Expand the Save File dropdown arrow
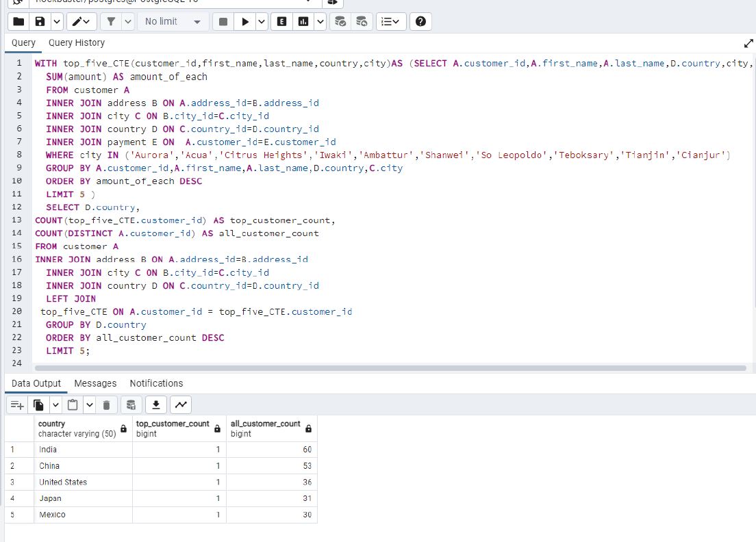This screenshot has height=542, width=756. click(x=57, y=22)
